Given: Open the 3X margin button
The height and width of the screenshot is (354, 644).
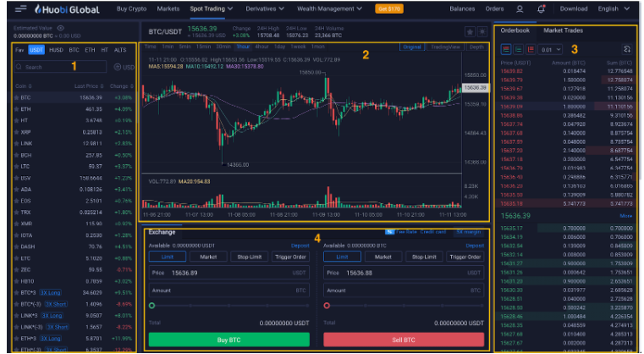Looking at the screenshot, I should coord(469,232).
